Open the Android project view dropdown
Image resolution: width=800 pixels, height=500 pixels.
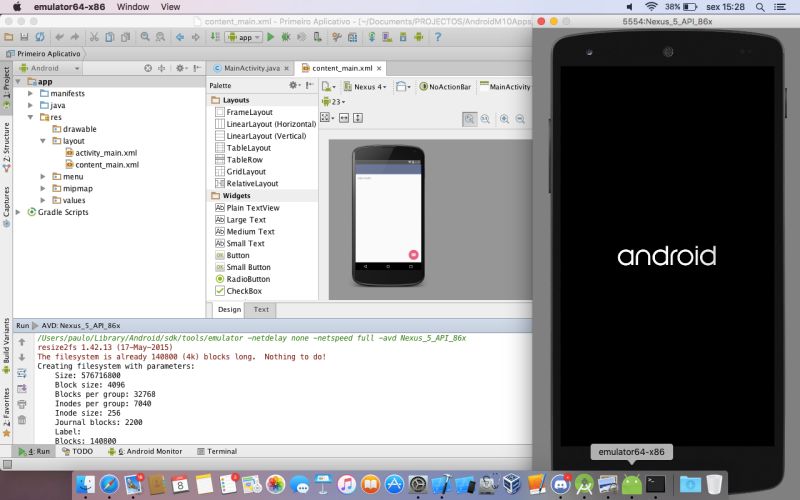(x=49, y=68)
